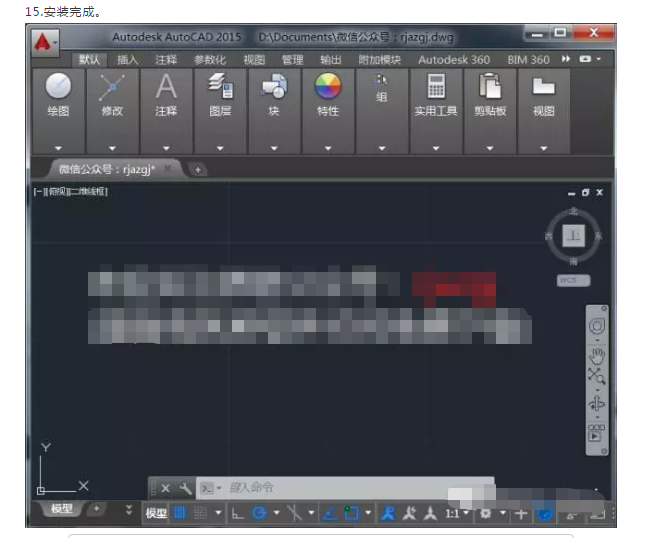Toggle annotation objects visibility person icon

pos(388,513)
